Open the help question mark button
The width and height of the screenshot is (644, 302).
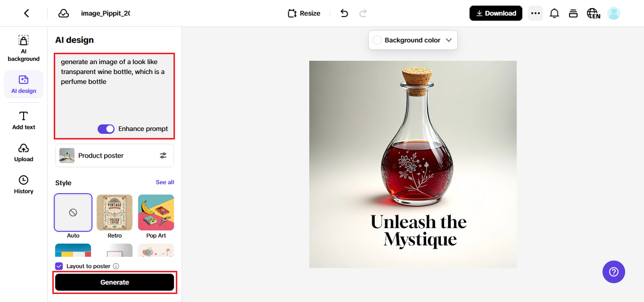click(x=614, y=272)
